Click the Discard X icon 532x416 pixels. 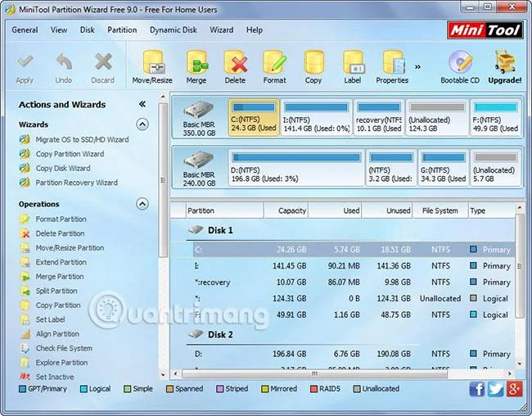[103, 62]
